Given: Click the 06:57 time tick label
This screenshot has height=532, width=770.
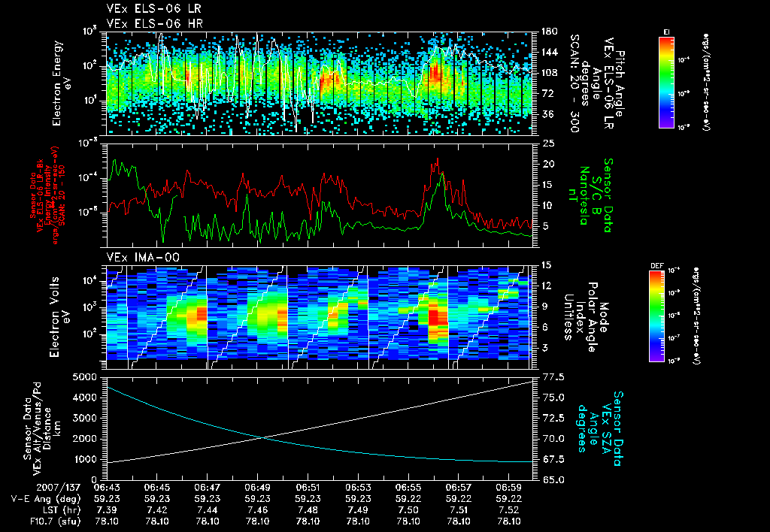Looking at the screenshot, I should (458, 488).
